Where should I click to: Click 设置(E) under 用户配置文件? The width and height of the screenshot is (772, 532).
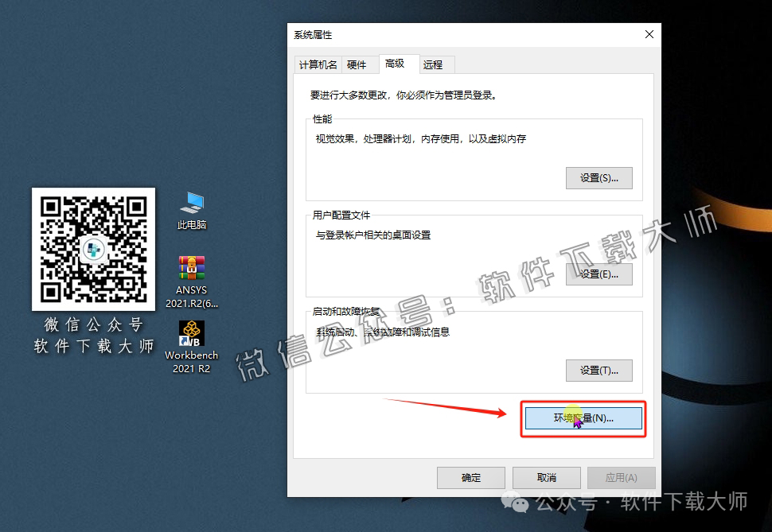coord(598,274)
